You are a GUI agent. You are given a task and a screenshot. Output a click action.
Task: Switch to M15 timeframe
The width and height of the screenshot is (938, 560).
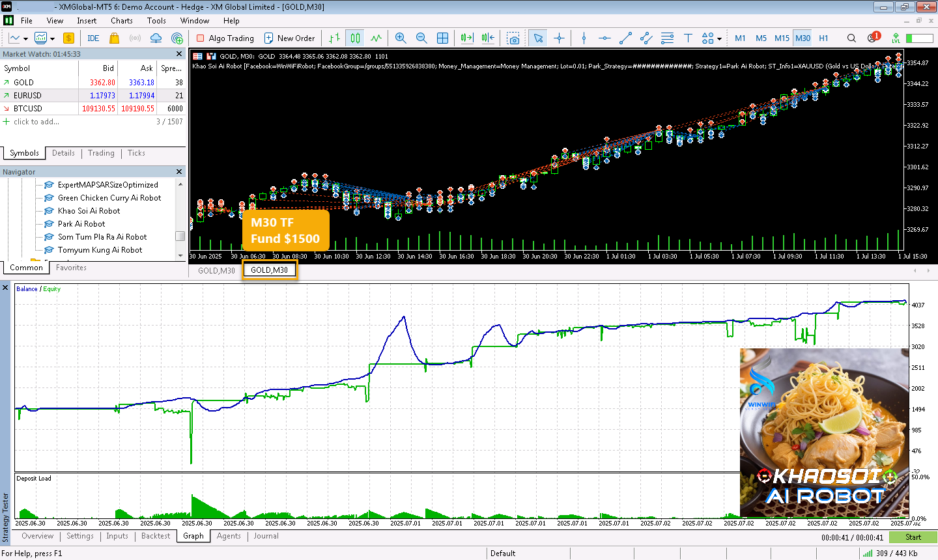(x=782, y=38)
